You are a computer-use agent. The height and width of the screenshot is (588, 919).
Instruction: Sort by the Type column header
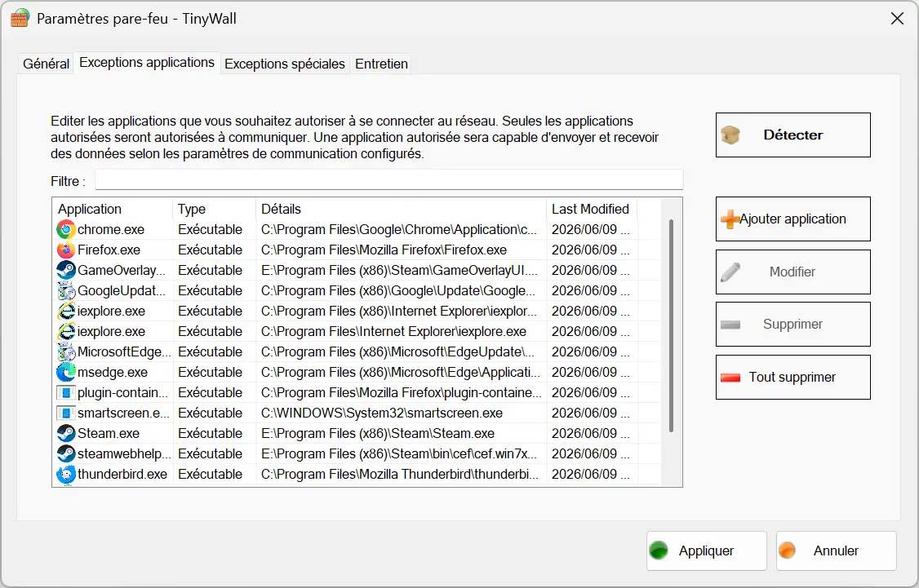214,209
